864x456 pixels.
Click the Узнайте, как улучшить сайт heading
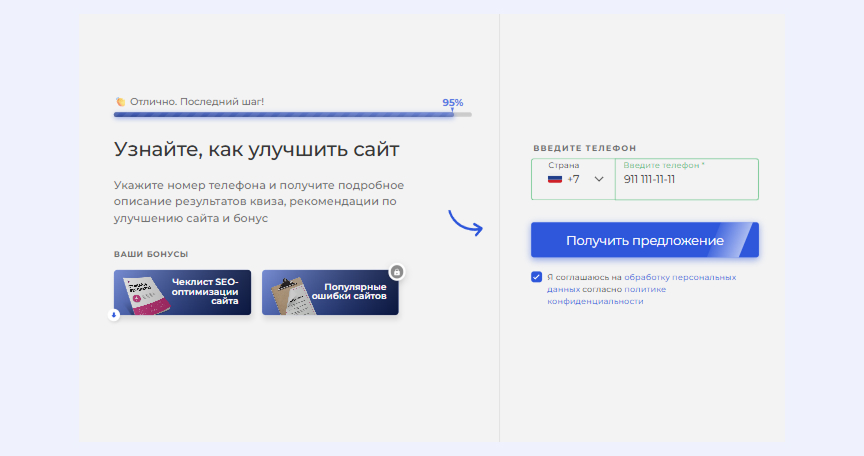click(x=257, y=150)
